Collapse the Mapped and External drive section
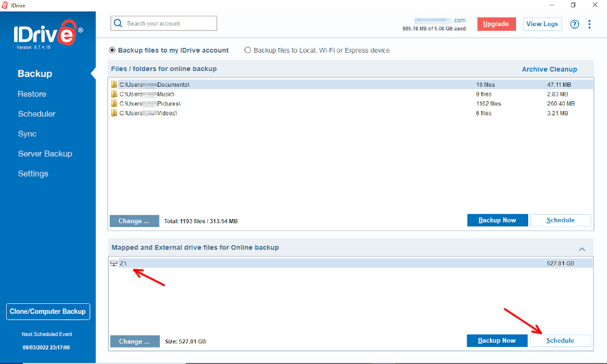The width and height of the screenshot is (607, 364). (582, 249)
